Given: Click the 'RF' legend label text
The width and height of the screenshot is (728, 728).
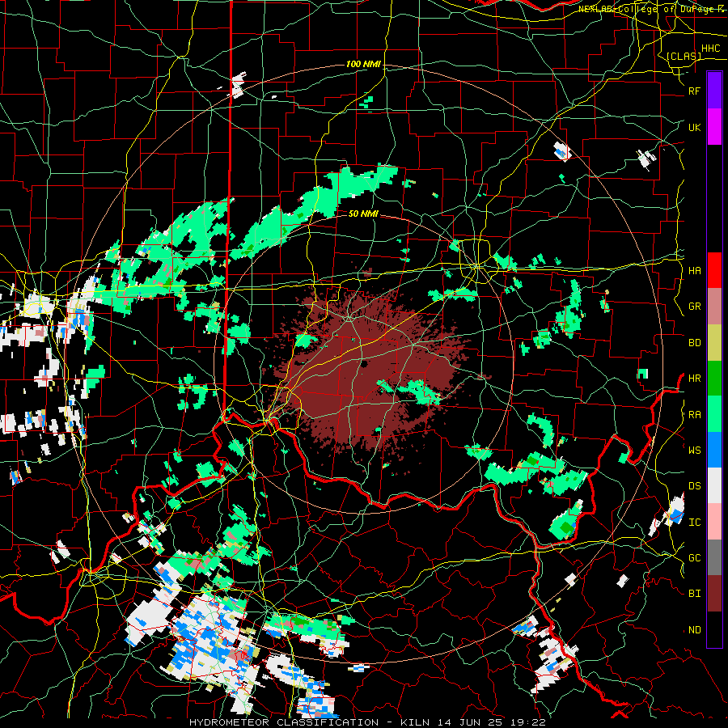Looking at the screenshot, I should [694, 91].
